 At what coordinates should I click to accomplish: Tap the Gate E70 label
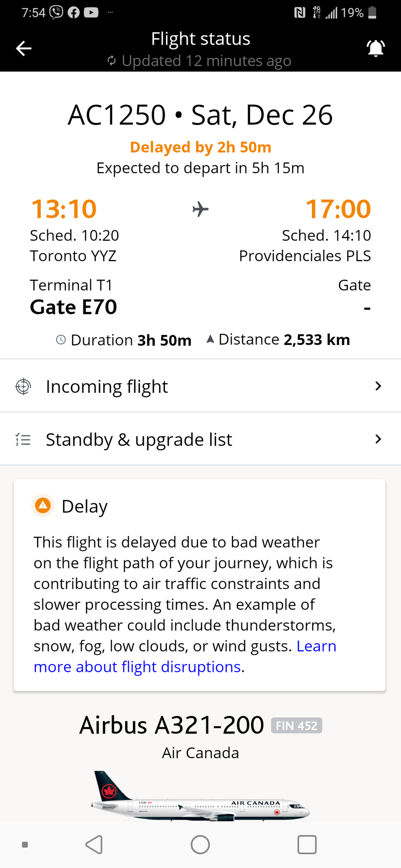coord(73,307)
